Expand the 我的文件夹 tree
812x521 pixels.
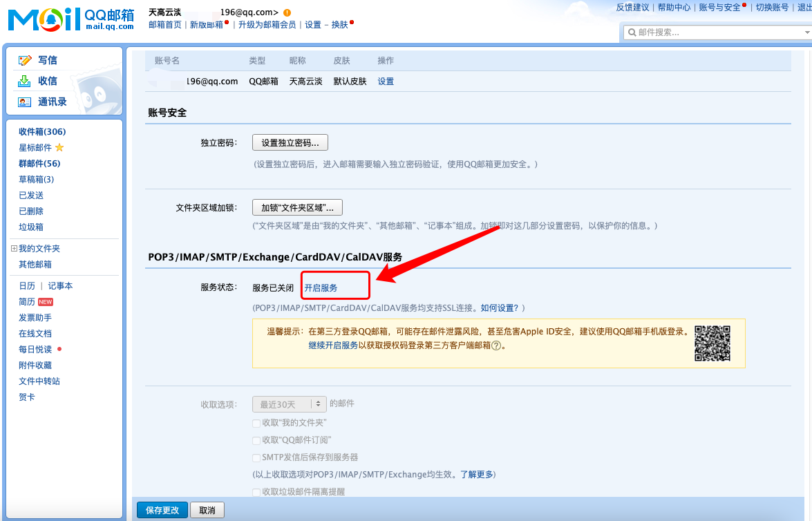14,249
